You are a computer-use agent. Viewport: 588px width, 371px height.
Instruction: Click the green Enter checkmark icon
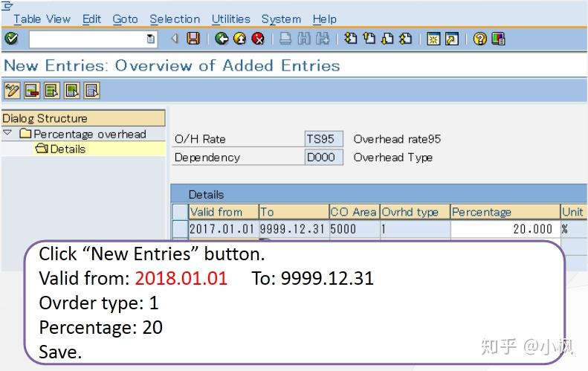pyautogui.click(x=11, y=39)
